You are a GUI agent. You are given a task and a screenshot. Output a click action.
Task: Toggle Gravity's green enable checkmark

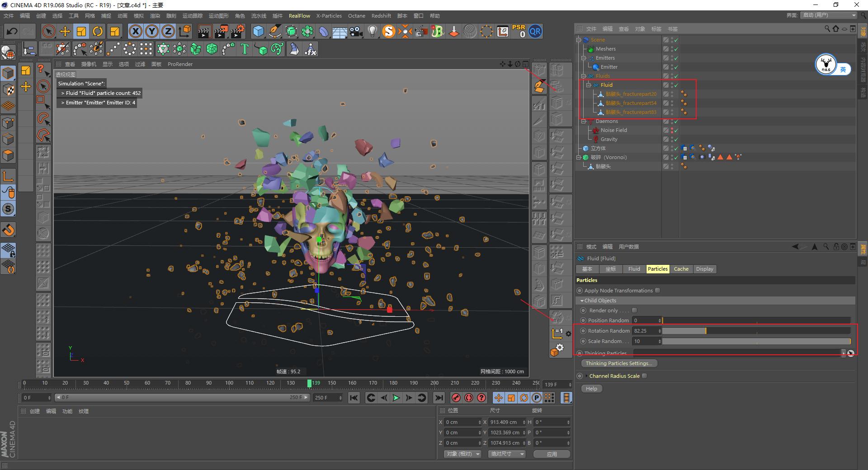(676, 139)
